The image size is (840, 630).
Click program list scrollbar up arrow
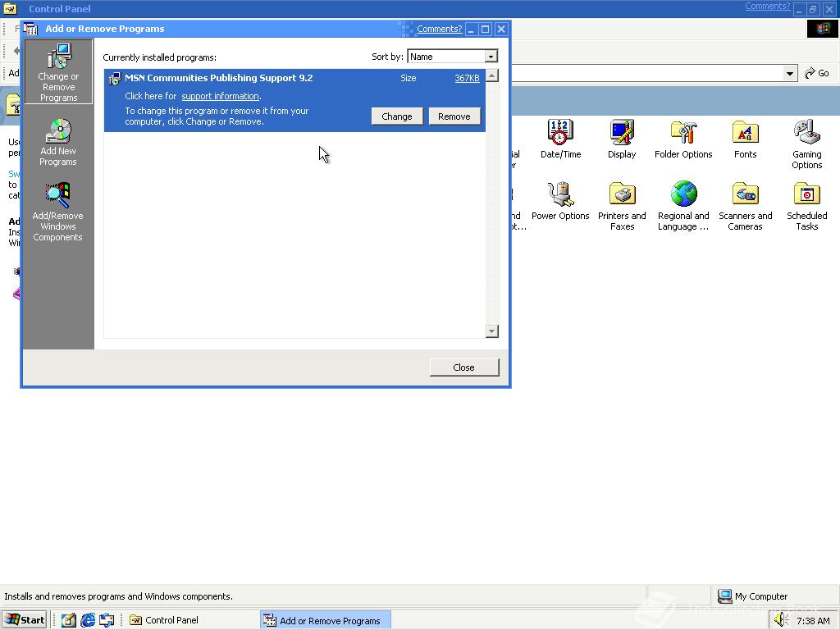(x=492, y=75)
